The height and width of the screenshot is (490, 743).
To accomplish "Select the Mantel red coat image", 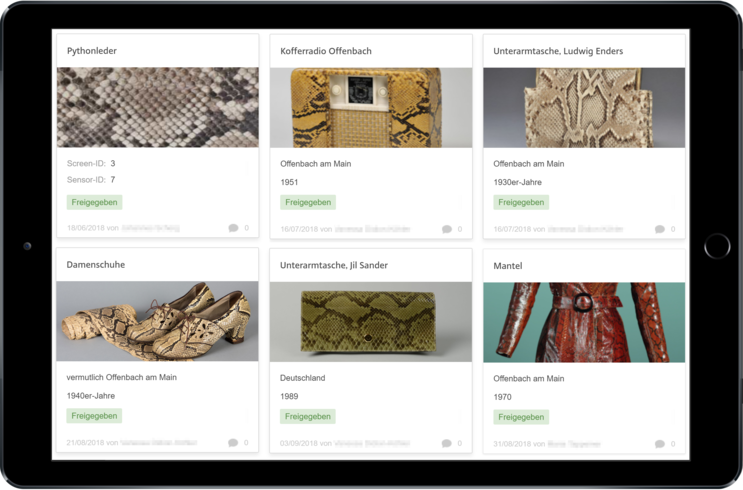I will [x=584, y=322].
